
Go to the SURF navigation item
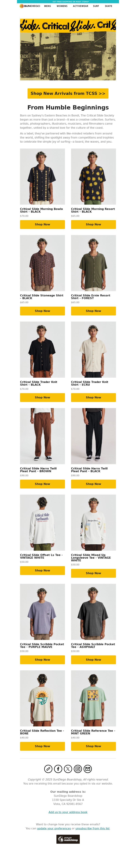click(x=96, y=6)
